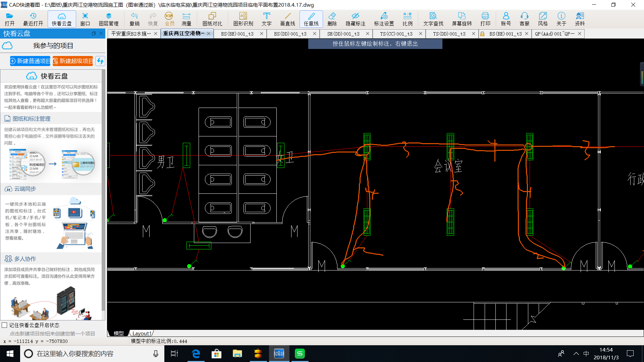644x362 pixels.
Task: Switch to the Layout1 tab
Action: click(142, 333)
